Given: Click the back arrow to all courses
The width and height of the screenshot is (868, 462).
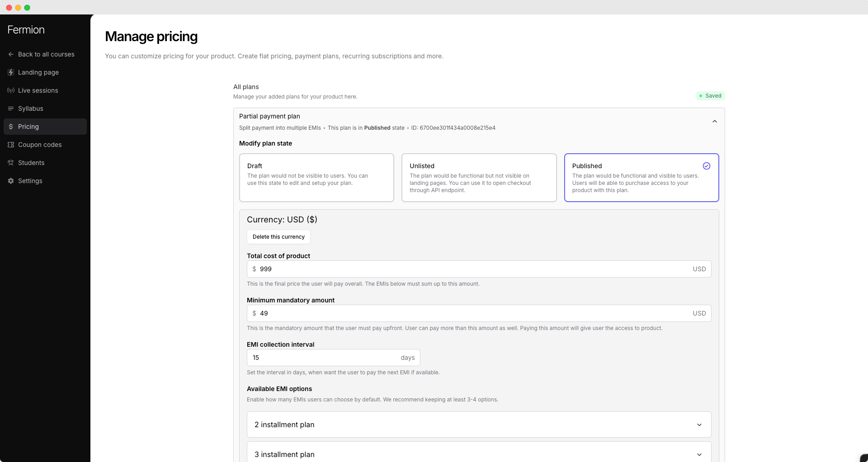Looking at the screenshot, I should pyautogui.click(x=10, y=54).
